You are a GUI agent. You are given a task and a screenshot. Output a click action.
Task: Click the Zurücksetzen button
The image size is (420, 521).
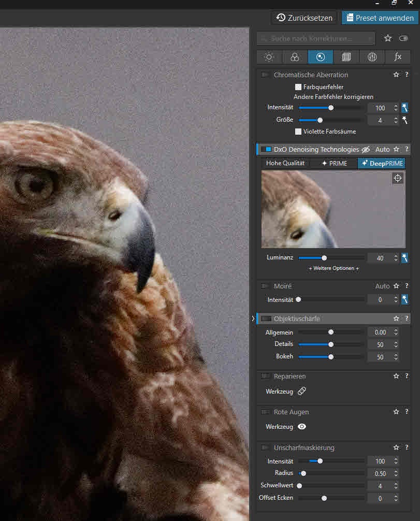click(x=304, y=18)
